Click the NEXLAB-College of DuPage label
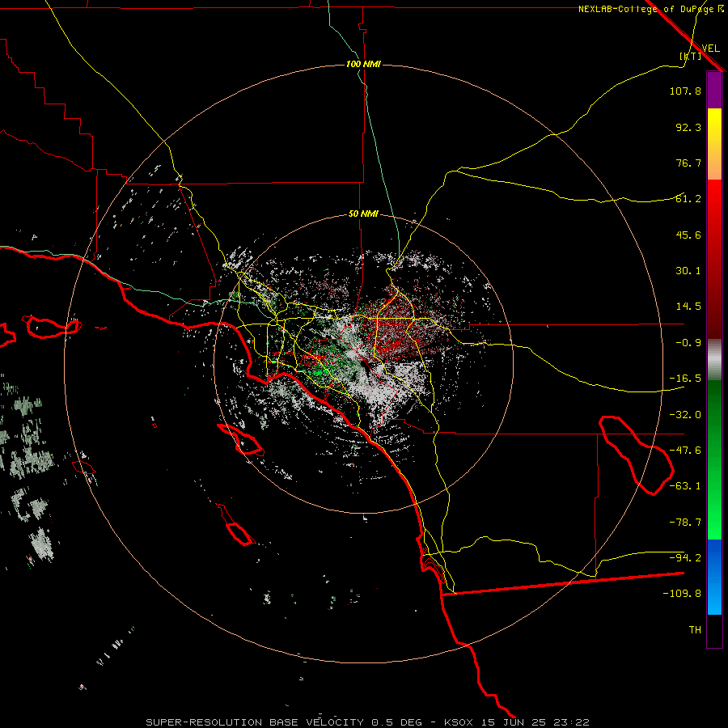 click(x=650, y=9)
